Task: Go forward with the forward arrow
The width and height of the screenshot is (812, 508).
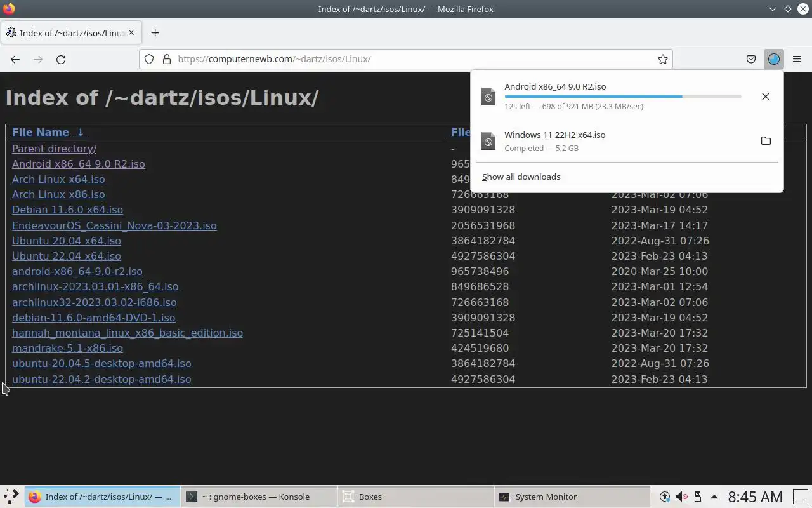Action: [x=38, y=59]
